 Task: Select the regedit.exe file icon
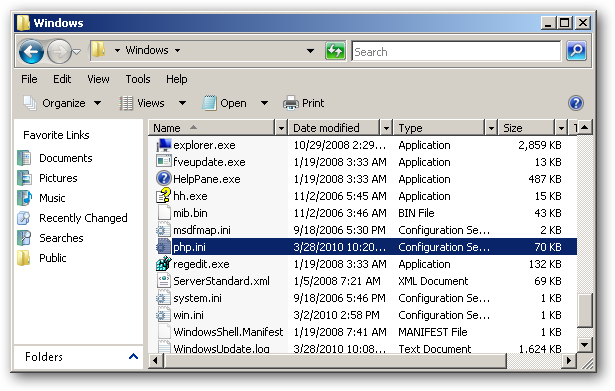(164, 264)
